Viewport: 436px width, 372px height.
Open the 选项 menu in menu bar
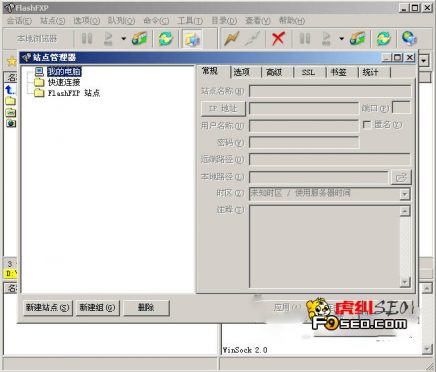86,21
